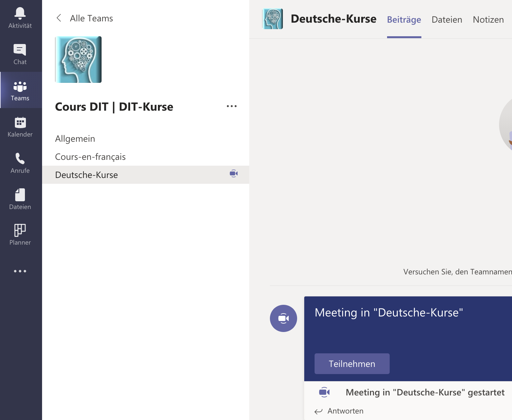This screenshot has height=420, width=512.
Task: Switch to the Notizen tab
Action: (x=488, y=20)
